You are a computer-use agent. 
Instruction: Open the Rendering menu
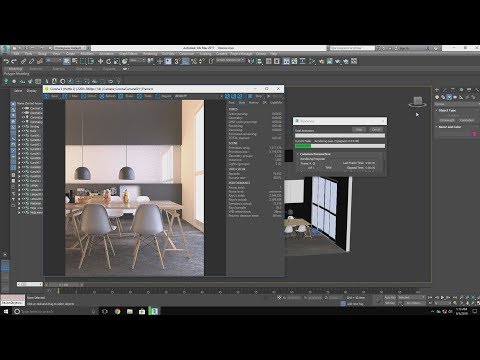[x=150, y=54]
